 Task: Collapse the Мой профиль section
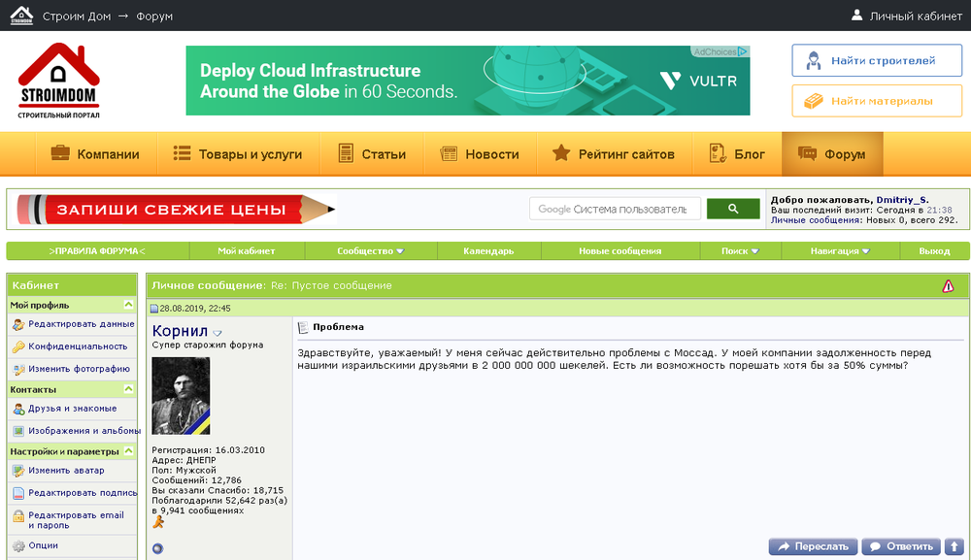[x=128, y=305]
